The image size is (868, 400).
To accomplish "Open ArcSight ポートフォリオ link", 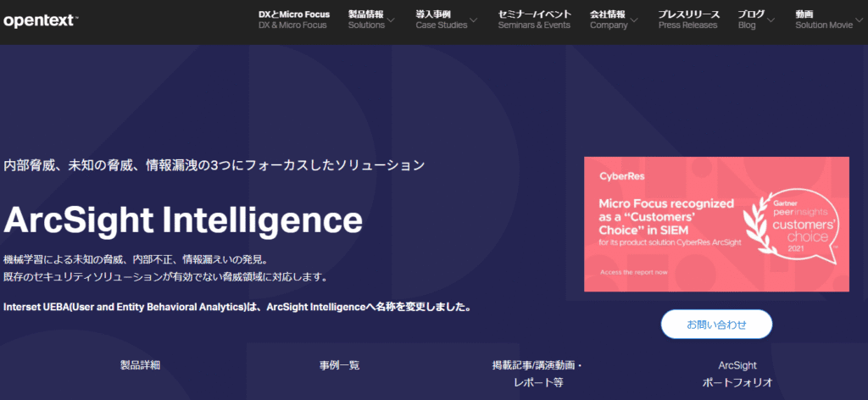I will (x=737, y=374).
